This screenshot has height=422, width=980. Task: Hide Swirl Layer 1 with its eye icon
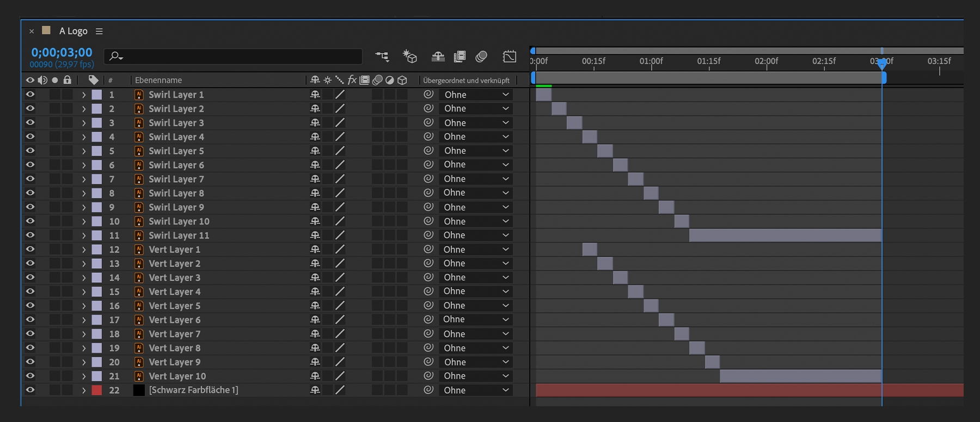(x=30, y=95)
